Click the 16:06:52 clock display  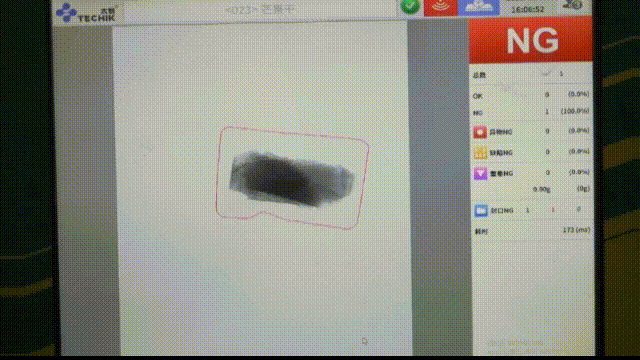[527, 9]
